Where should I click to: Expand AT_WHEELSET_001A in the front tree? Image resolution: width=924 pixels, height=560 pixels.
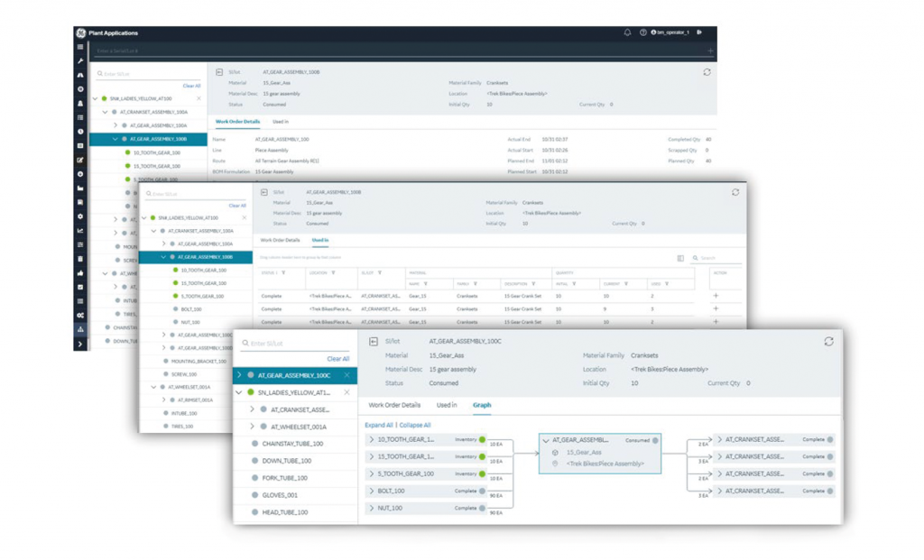pos(252,427)
